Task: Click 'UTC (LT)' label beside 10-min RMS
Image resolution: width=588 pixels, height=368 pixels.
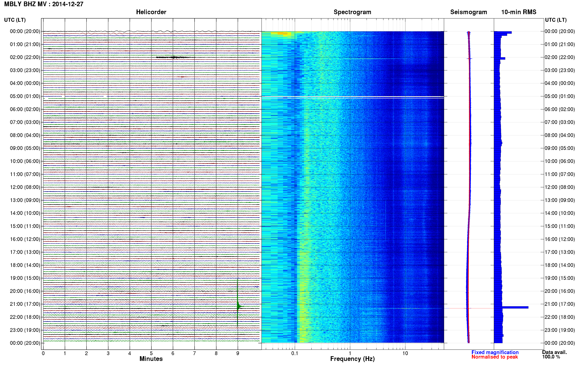Action: (556, 20)
